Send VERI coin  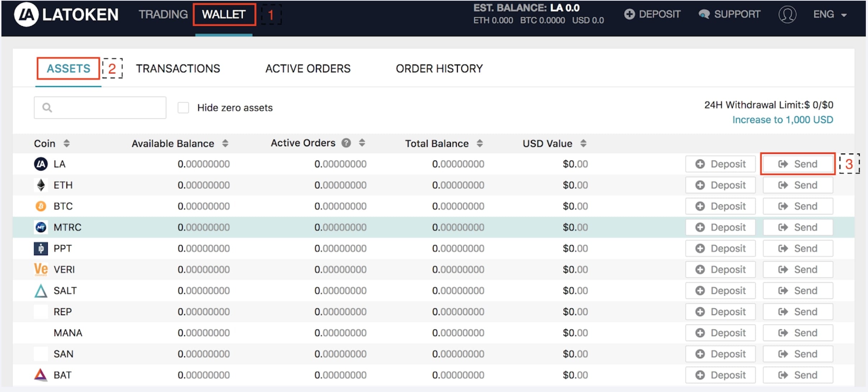tap(798, 270)
